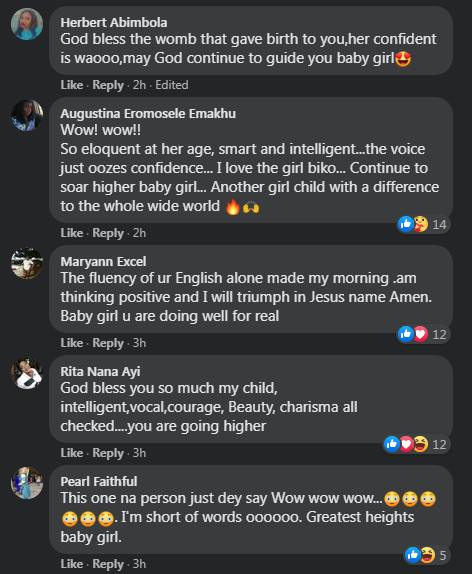Viewport: 472px width, 574px height.
Task: Reply to Maryann Excel's comment
Action: point(108,343)
